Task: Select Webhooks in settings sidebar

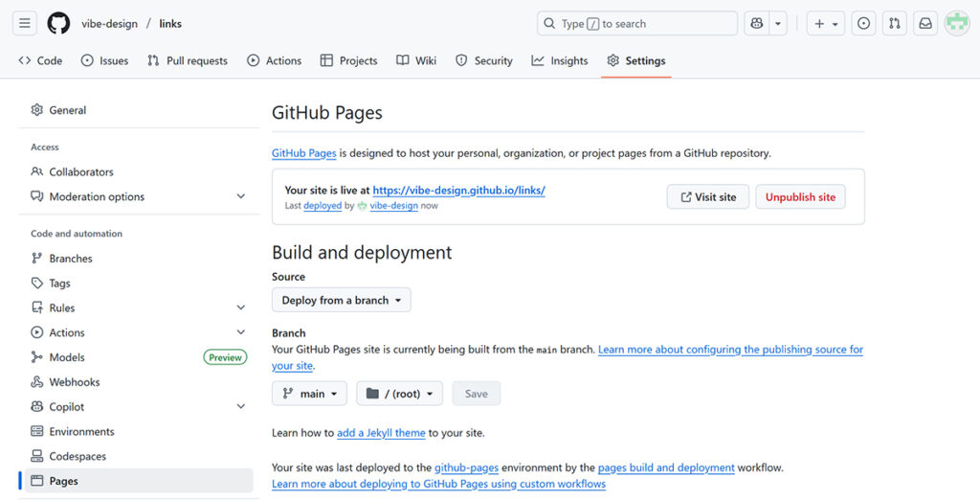Action: pyautogui.click(x=75, y=382)
